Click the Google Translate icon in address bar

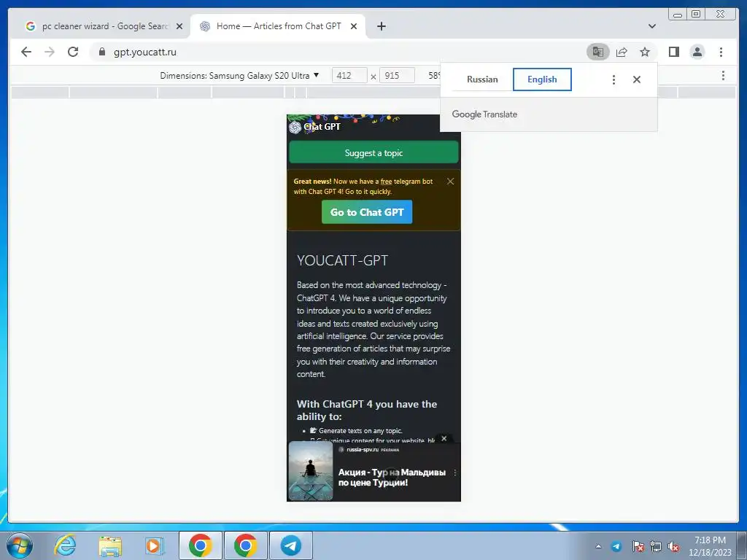tap(598, 52)
